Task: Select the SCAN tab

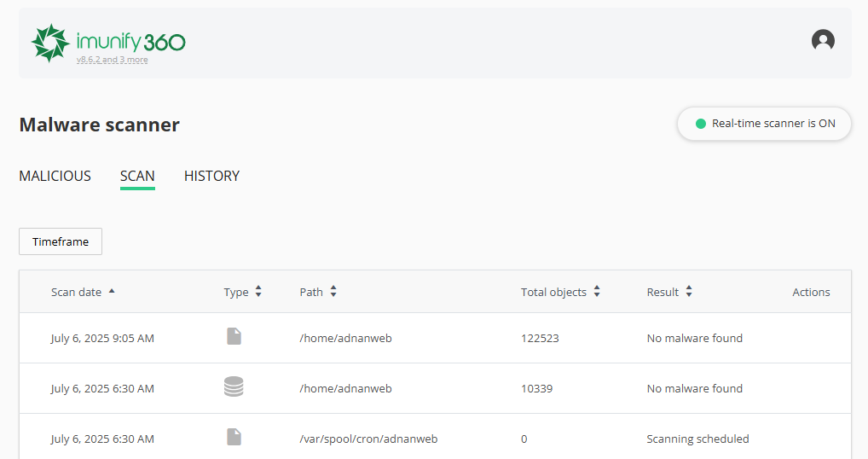Action: coord(137,176)
